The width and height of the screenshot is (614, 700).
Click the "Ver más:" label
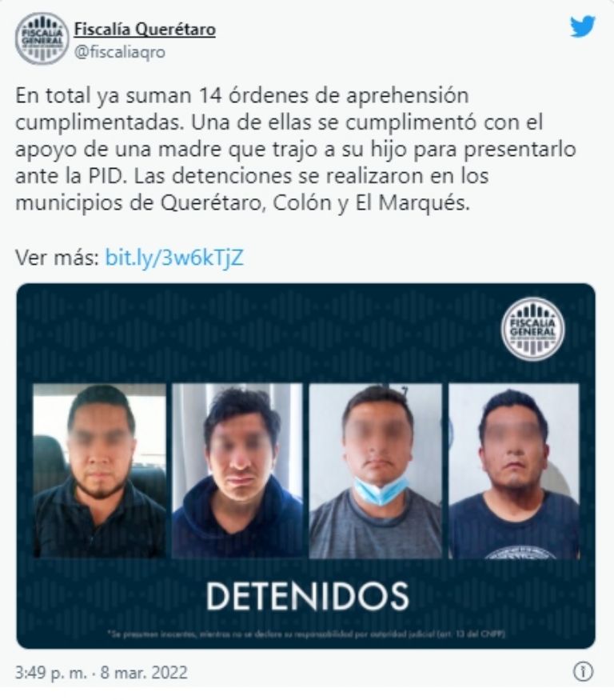(x=57, y=258)
